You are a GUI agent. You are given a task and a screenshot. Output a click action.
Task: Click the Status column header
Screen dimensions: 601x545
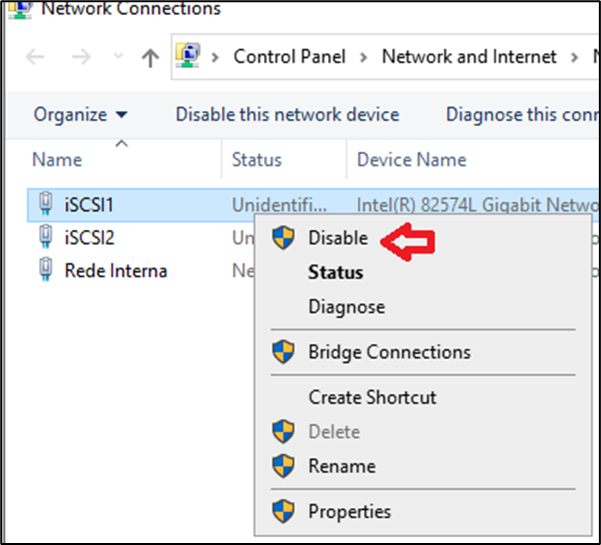click(257, 159)
